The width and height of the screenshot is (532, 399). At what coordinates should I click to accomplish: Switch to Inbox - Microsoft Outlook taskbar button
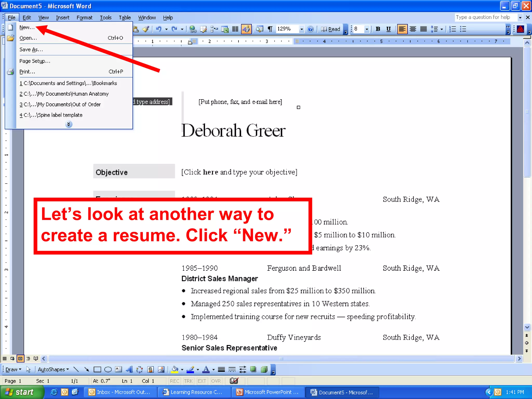pos(120,392)
